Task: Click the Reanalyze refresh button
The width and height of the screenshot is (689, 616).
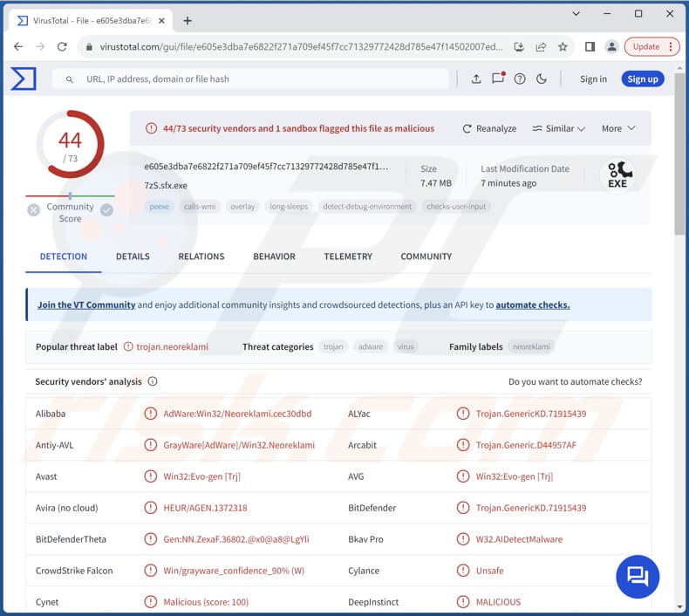Action: tap(489, 128)
